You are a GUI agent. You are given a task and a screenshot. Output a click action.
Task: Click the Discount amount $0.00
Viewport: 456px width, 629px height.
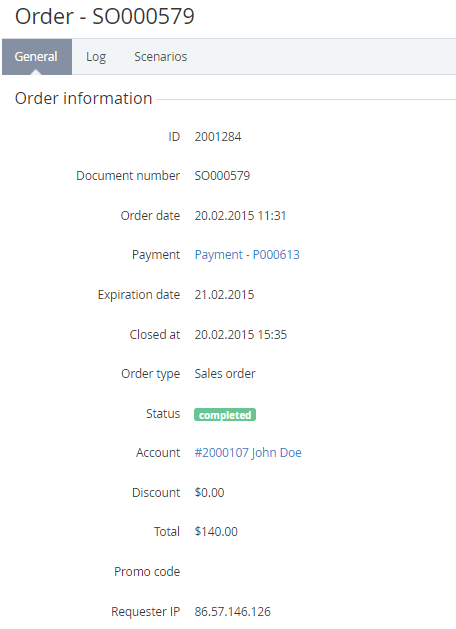209,492
